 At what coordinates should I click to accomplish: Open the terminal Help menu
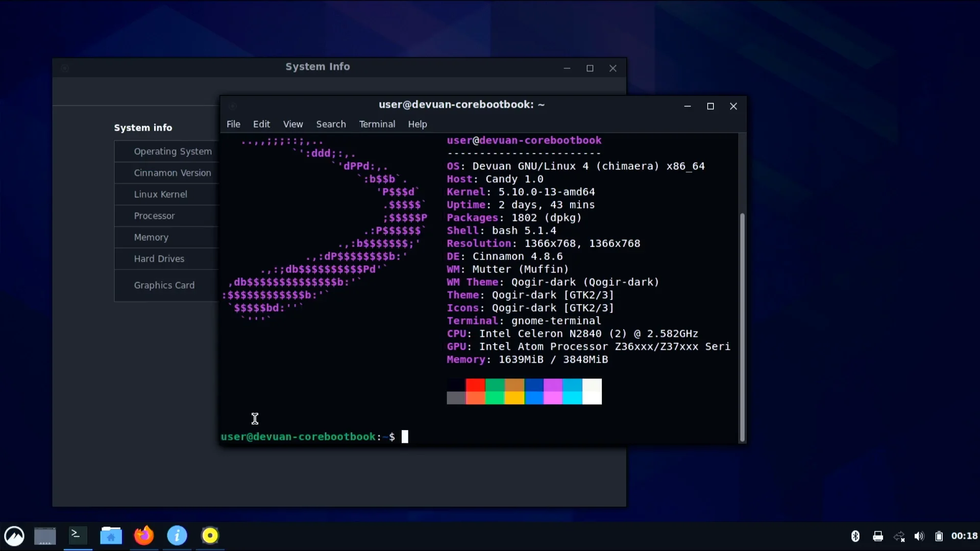click(x=417, y=124)
